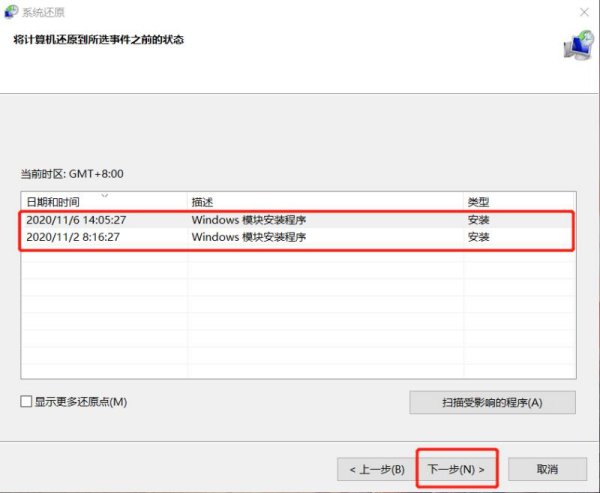Click 安装 type cell in the 11/2 row
600x493 pixels.
(478, 237)
